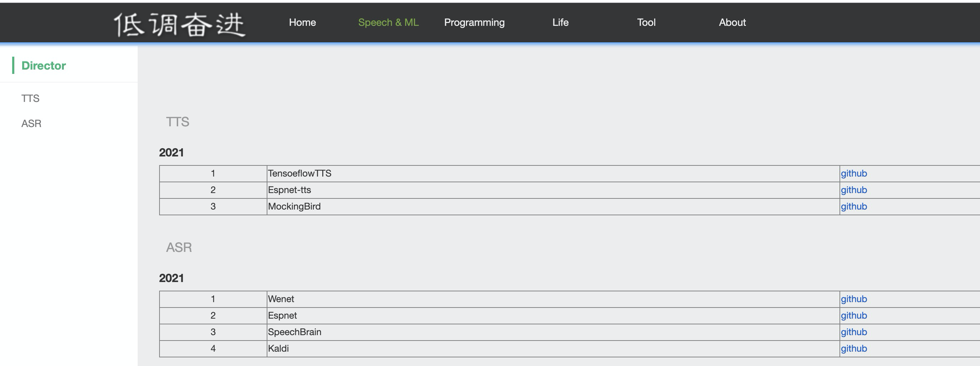The height and width of the screenshot is (366, 980).
Task: Click the 2021 heading under ASR
Action: pyautogui.click(x=171, y=278)
